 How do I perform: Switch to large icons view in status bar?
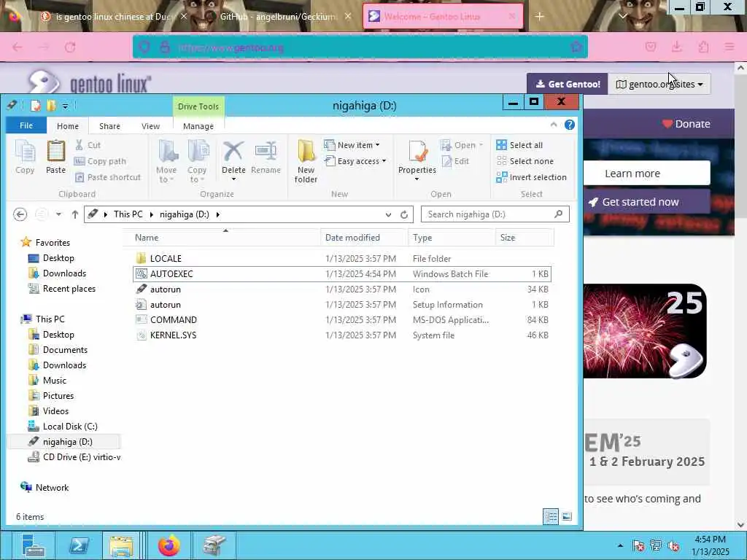click(566, 516)
